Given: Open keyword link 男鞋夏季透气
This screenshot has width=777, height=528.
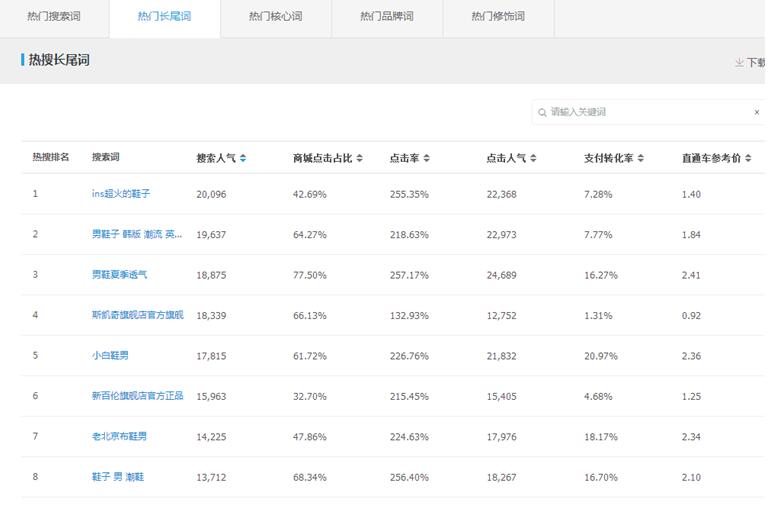Looking at the screenshot, I should (x=119, y=275).
